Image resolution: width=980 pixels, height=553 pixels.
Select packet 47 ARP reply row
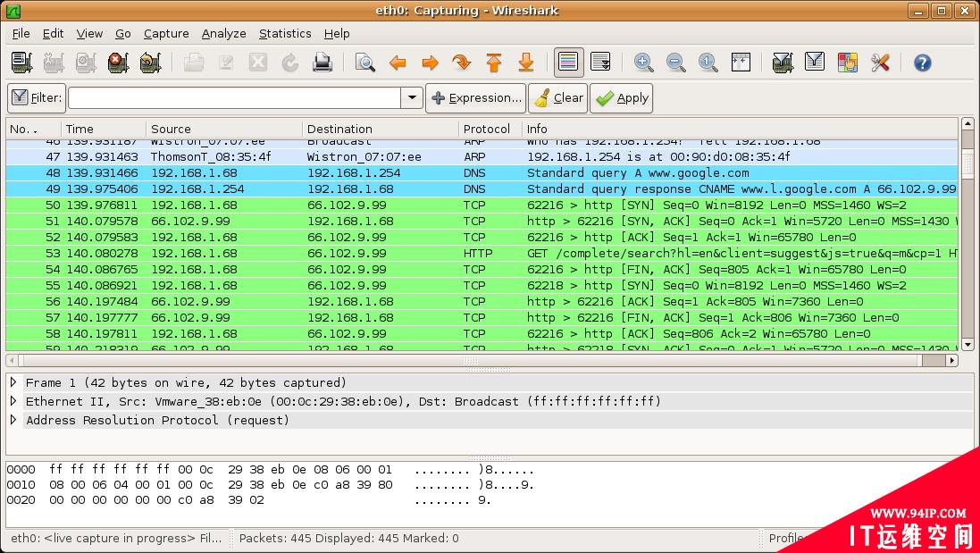[x=482, y=157]
